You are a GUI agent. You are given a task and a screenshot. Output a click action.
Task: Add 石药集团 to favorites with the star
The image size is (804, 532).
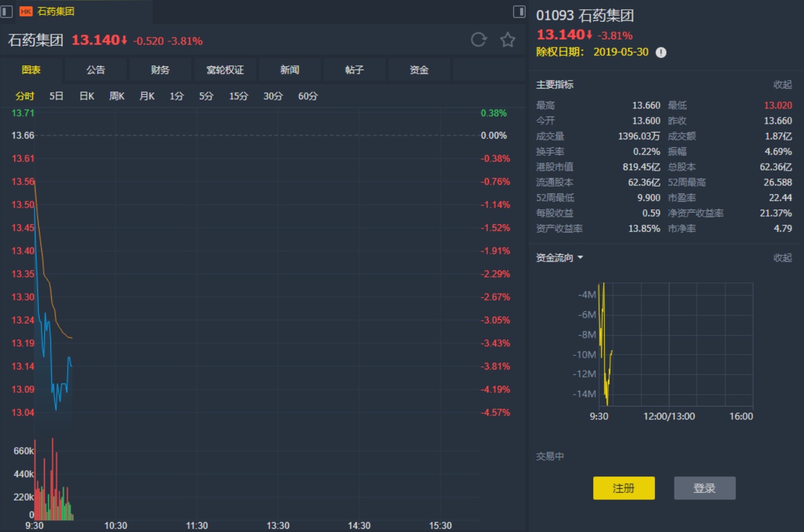pos(508,40)
